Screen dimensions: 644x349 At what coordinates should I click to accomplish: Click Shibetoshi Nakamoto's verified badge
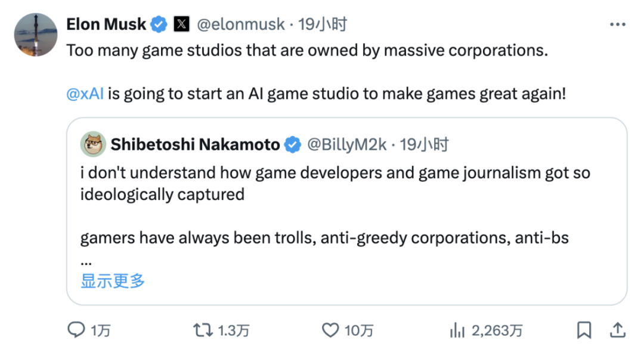pos(292,144)
